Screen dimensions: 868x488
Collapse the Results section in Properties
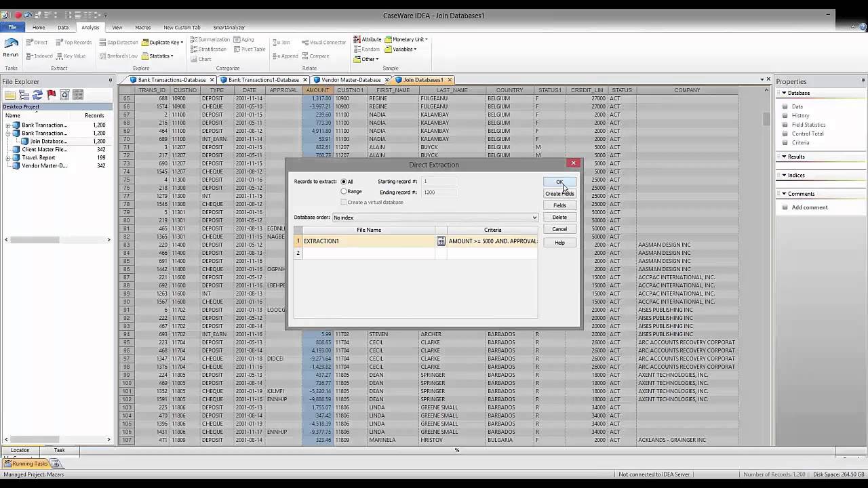784,157
